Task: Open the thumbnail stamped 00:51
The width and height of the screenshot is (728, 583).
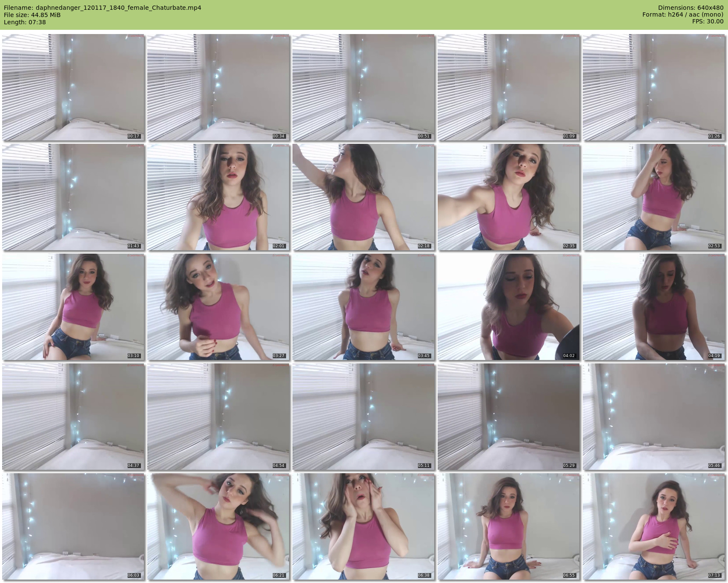Action: (x=364, y=87)
